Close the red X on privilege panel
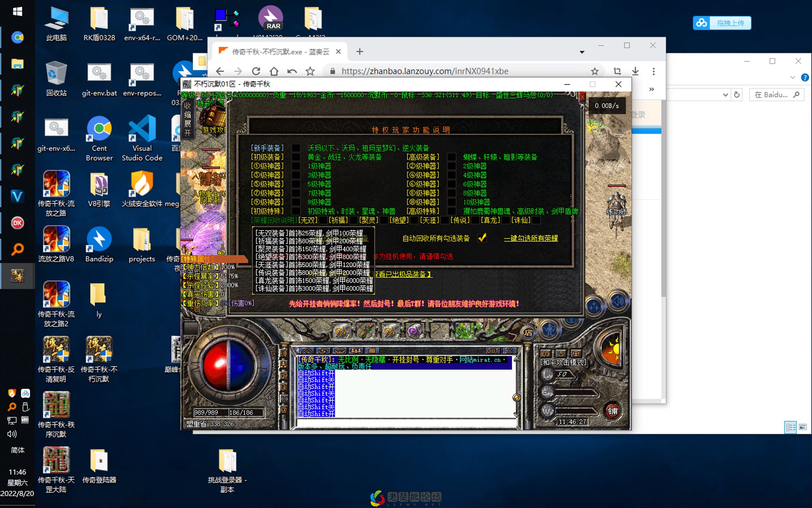 point(582,97)
